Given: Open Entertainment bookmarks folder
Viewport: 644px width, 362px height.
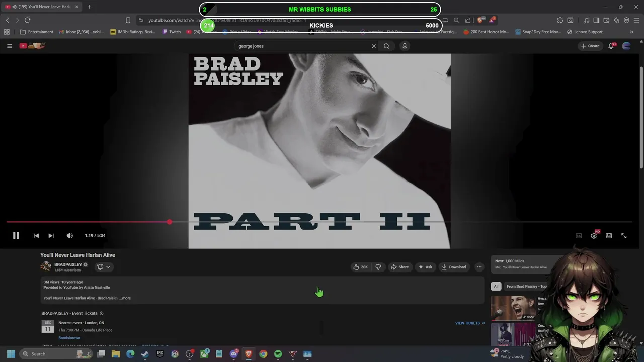Looking at the screenshot, I should [x=37, y=32].
